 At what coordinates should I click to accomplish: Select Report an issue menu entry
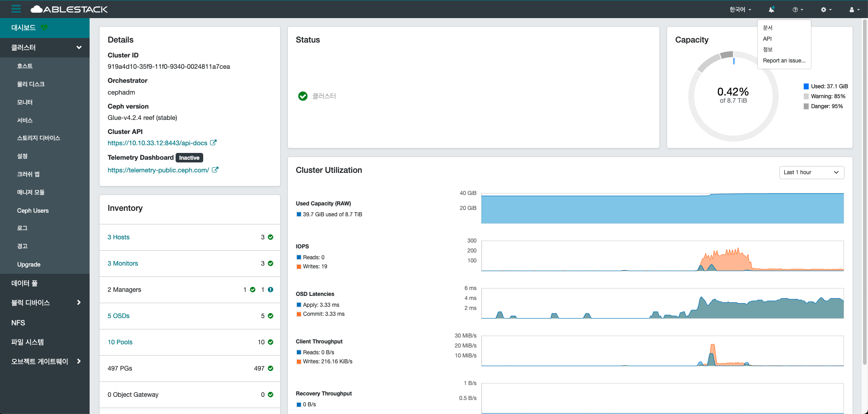point(784,61)
